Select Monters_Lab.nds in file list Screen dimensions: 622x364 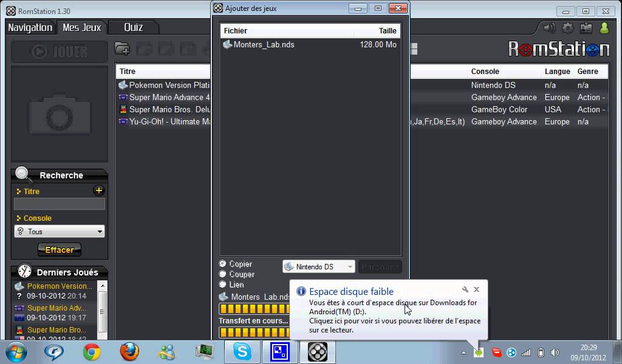point(310,44)
